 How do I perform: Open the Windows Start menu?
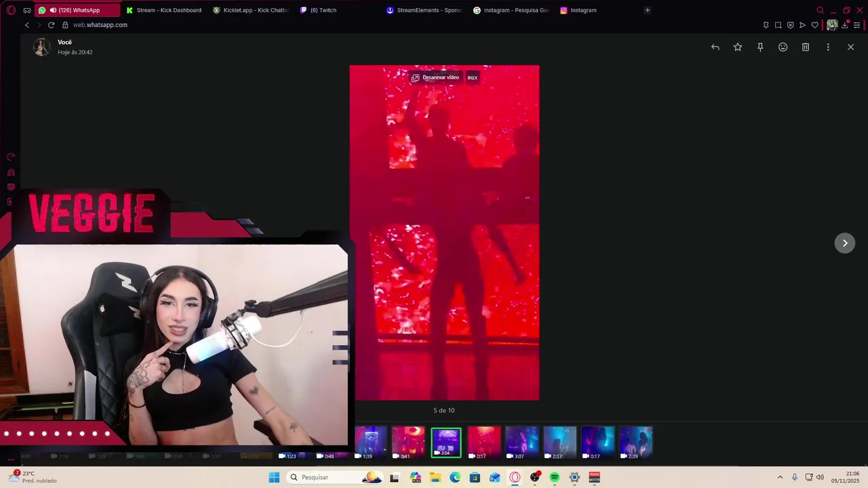[274, 478]
